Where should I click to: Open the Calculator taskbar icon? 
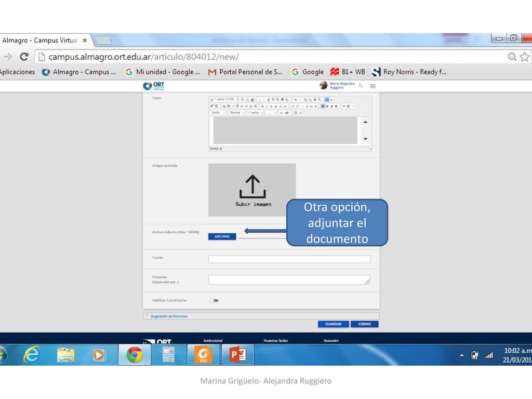(169, 354)
